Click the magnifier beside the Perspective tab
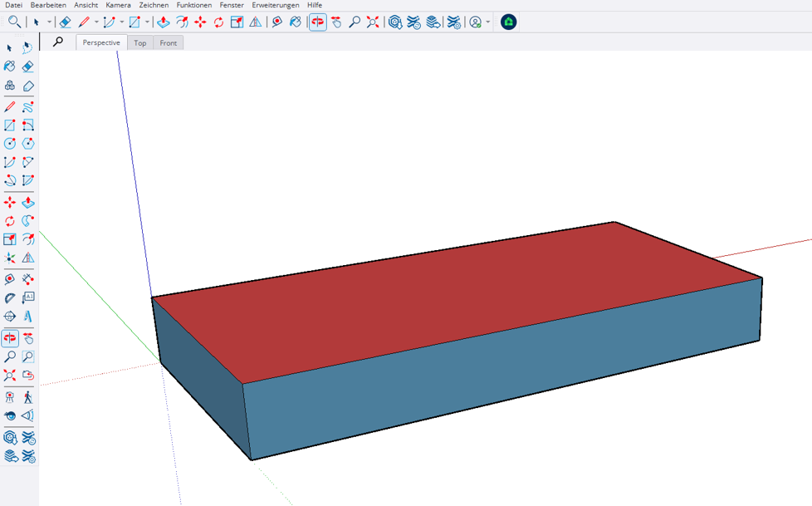812x506 pixels. [x=58, y=42]
